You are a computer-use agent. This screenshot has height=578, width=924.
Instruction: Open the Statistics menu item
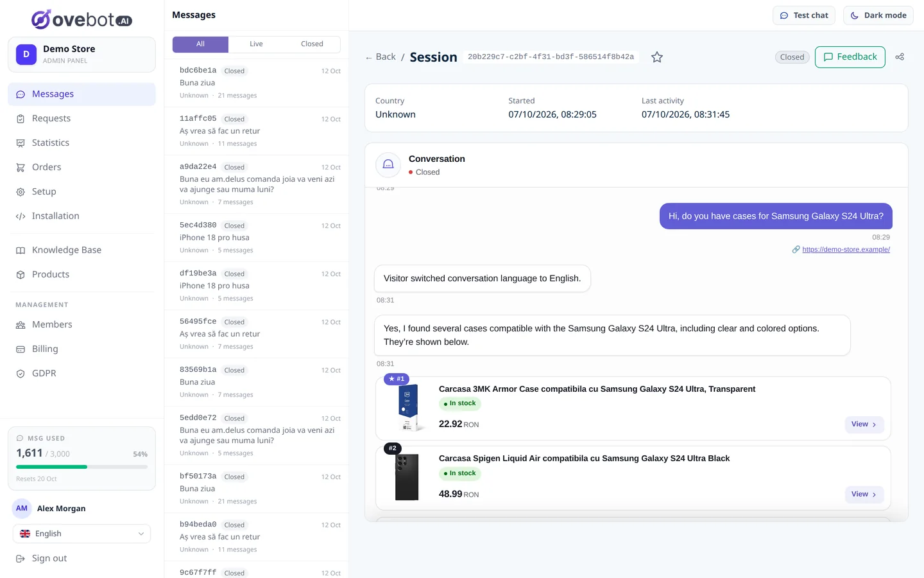(81, 143)
